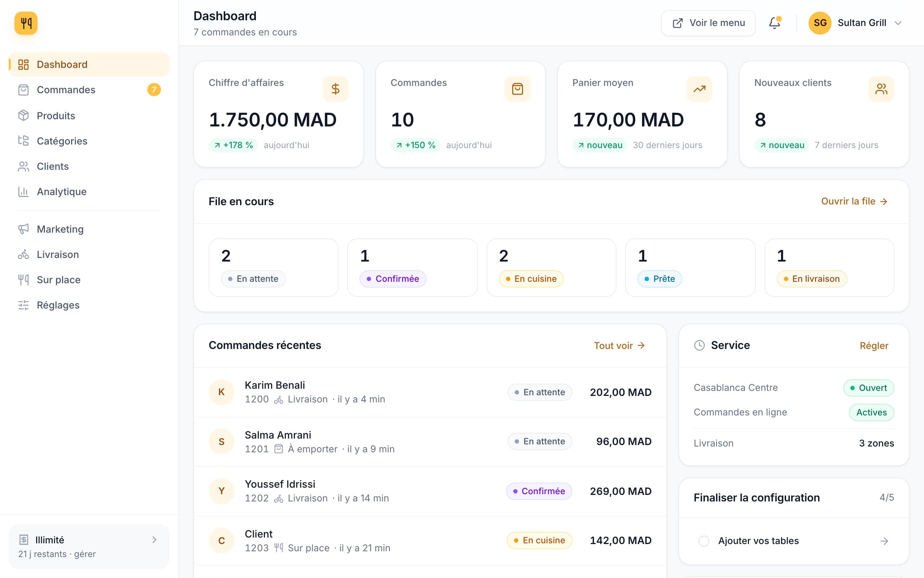Click the Voir le menu button
924x578 pixels.
[x=708, y=23]
